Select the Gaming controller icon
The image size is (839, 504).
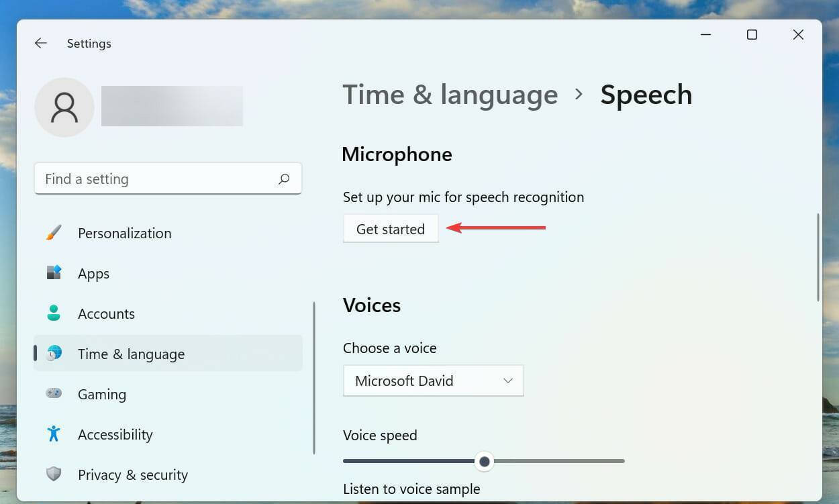[54, 394]
